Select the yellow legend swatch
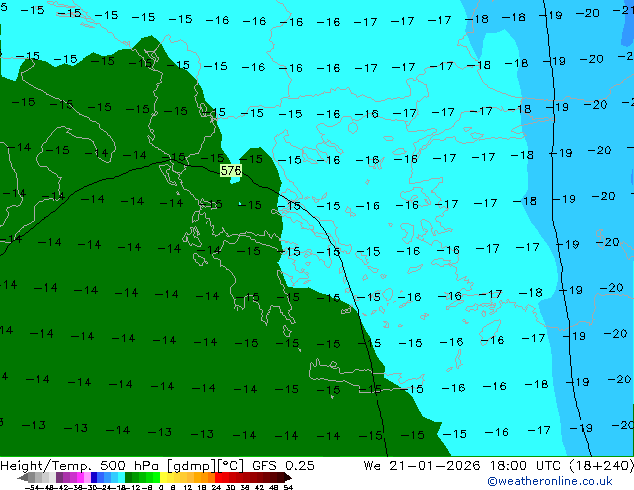634x490 pixels. click(x=163, y=477)
